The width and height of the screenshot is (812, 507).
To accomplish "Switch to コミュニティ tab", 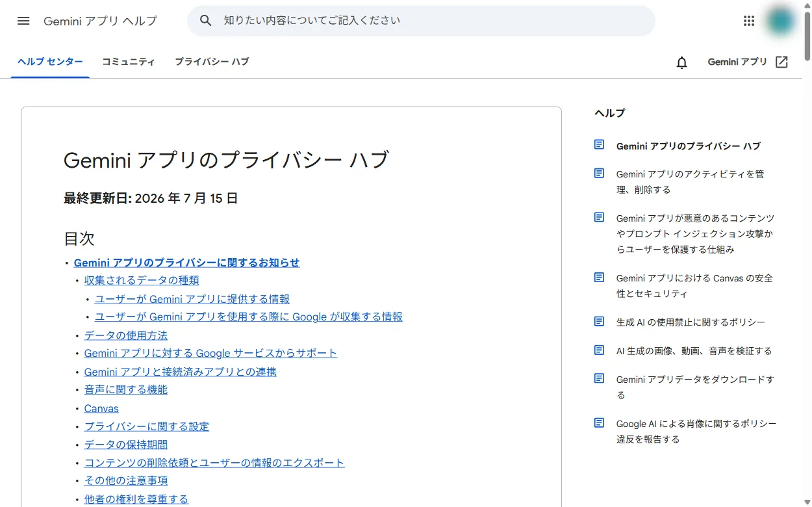I will click(x=129, y=62).
